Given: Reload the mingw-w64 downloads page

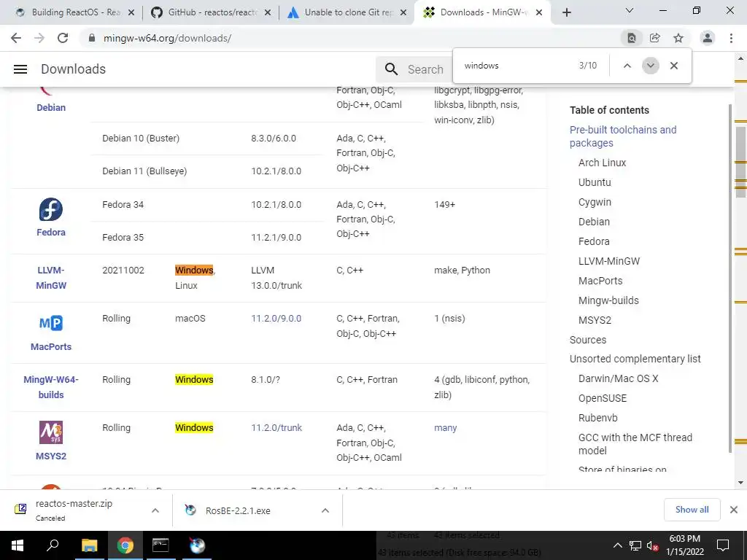Looking at the screenshot, I should (63, 38).
